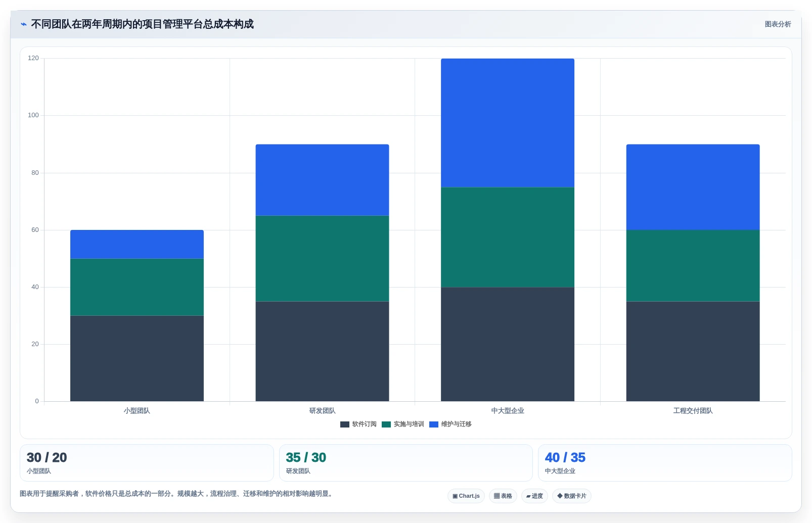Click the green segment of 研发团队 bar
Screen dimensions: 812x523
[x=322, y=259]
